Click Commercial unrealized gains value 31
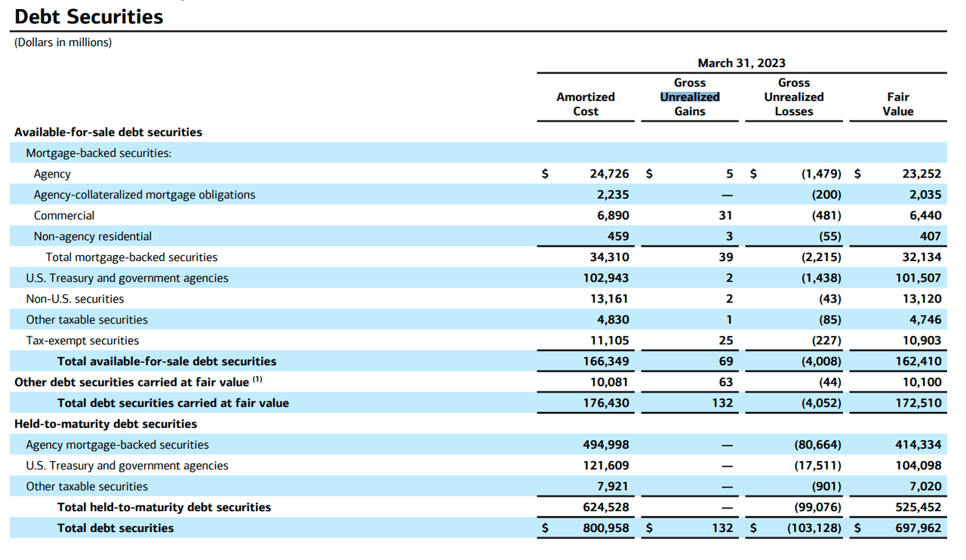Screen dimensions: 966x560 tap(726, 216)
